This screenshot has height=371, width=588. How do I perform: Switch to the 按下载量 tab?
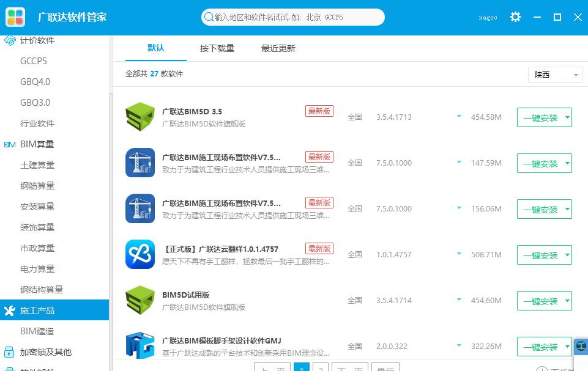click(x=217, y=48)
